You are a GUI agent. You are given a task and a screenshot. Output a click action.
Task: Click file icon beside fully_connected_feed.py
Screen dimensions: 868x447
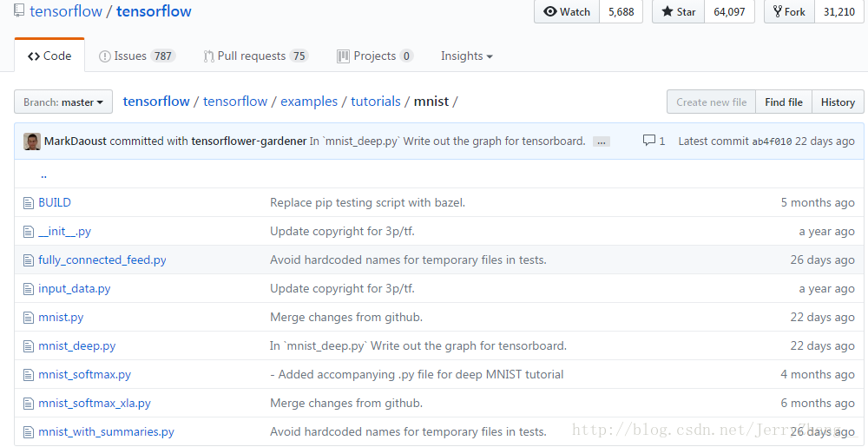(x=29, y=260)
